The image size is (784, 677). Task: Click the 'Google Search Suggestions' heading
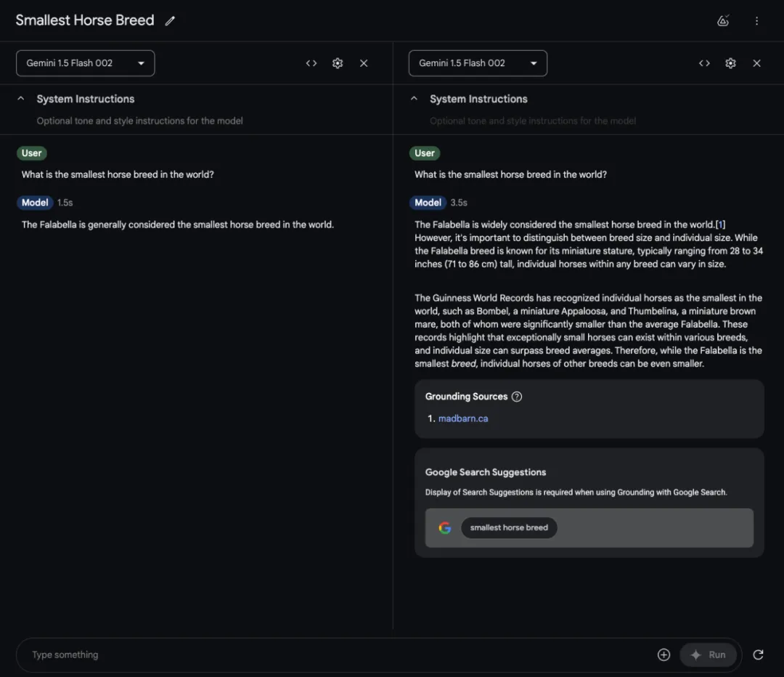pyautogui.click(x=486, y=472)
